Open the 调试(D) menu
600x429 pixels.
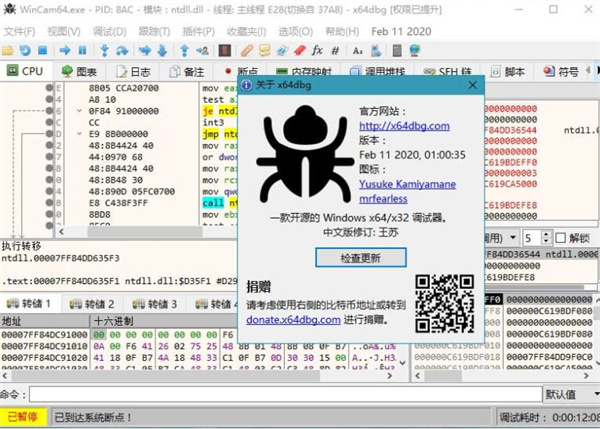coord(109,31)
